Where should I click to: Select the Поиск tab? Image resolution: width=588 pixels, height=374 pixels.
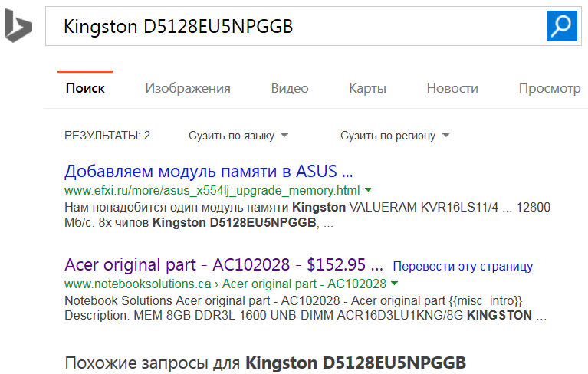(x=85, y=88)
